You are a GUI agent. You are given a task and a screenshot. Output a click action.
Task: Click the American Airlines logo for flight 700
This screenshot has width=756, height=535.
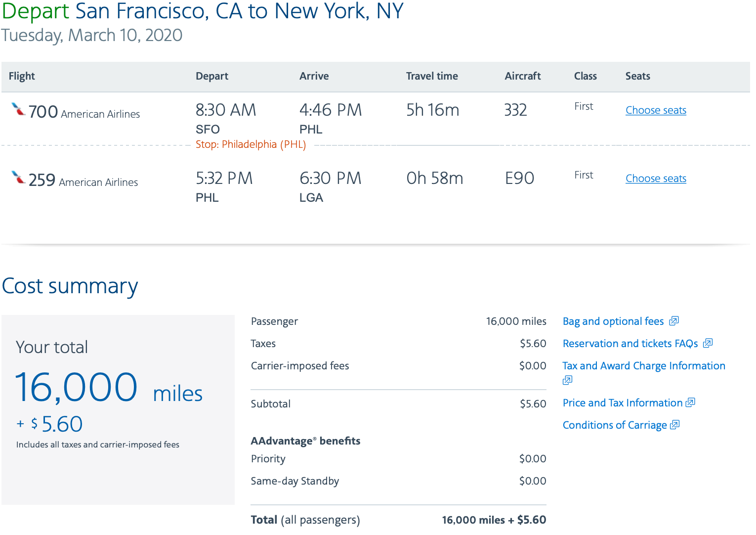coord(18,109)
